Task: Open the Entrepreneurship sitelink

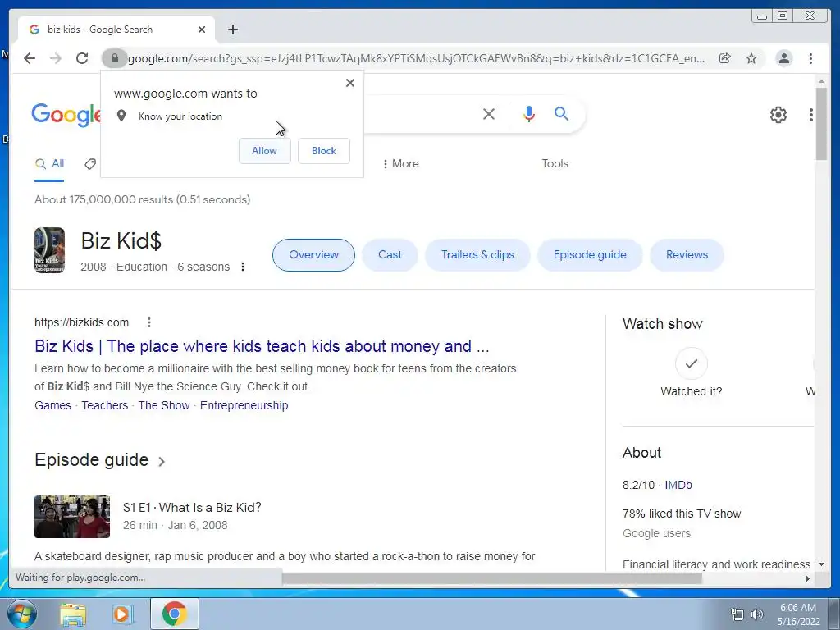Action: (244, 405)
